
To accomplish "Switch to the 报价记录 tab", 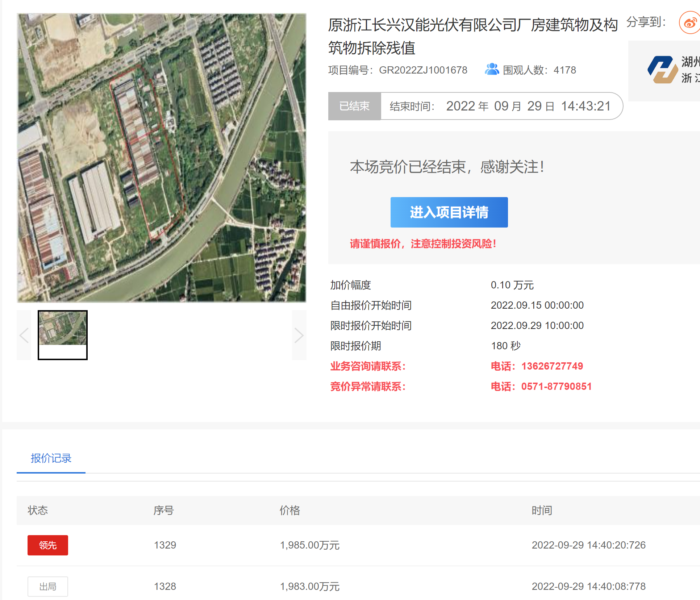I will coord(51,458).
